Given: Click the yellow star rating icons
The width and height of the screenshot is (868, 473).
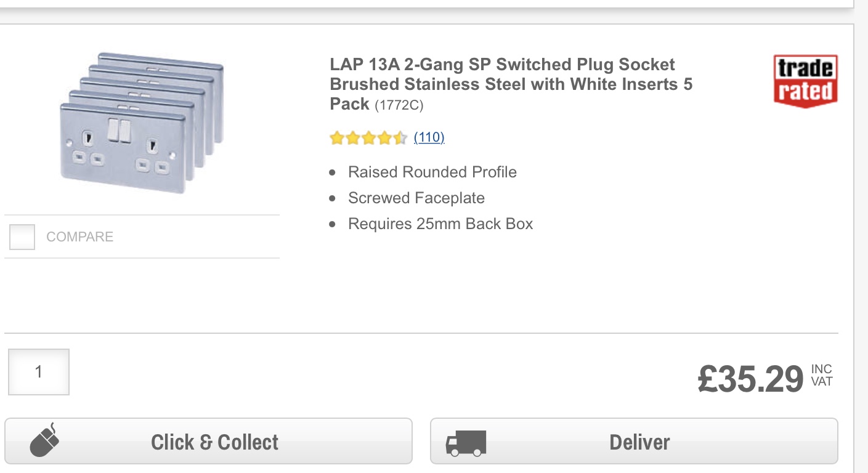Looking at the screenshot, I should [x=368, y=137].
